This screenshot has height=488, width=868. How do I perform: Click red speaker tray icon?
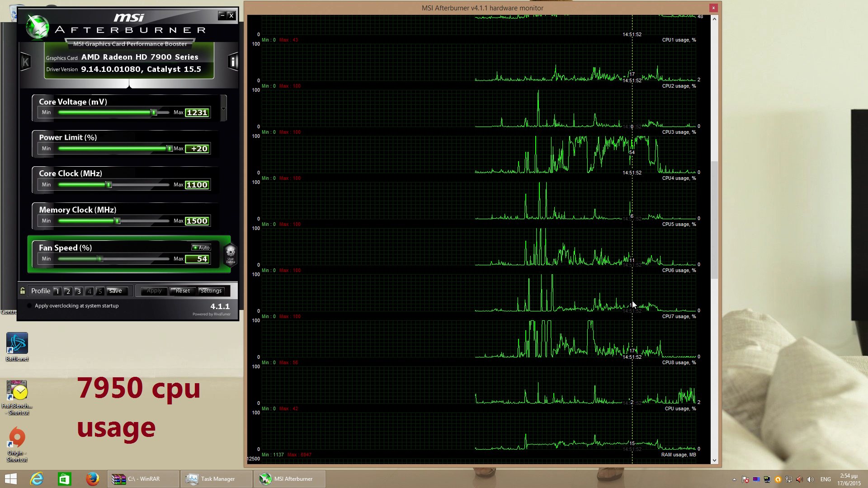click(x=799, y=479)
